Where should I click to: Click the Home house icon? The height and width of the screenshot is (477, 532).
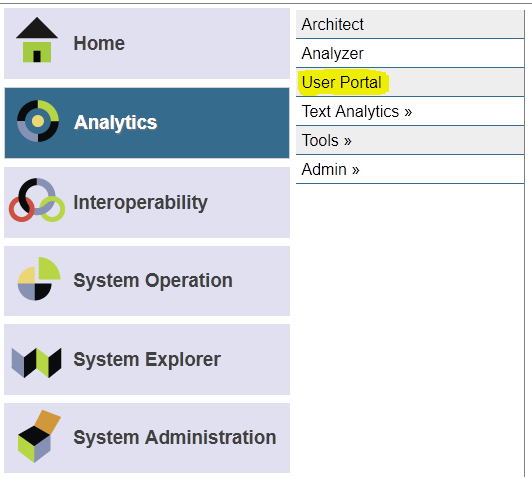point(37,40)
